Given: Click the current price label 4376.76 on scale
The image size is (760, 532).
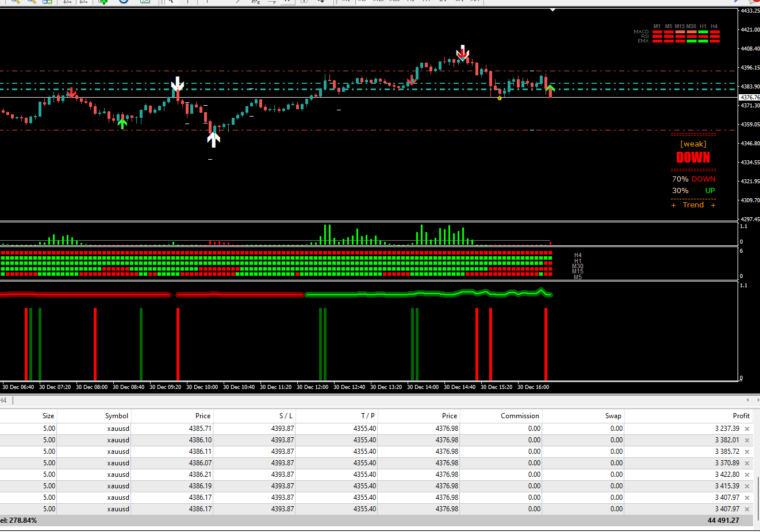Looking at the screenshot, I should click(750, 98).
